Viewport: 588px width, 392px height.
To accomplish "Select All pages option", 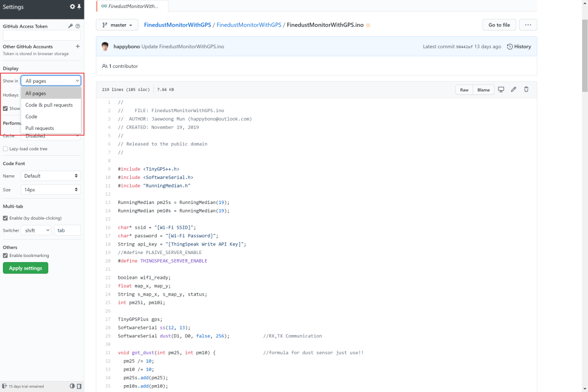I will click(51, 93).
